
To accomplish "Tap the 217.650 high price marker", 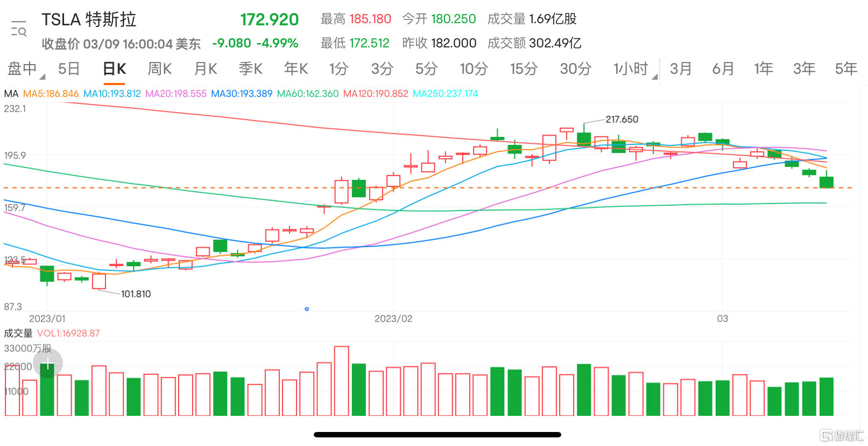I will (622, 120).
